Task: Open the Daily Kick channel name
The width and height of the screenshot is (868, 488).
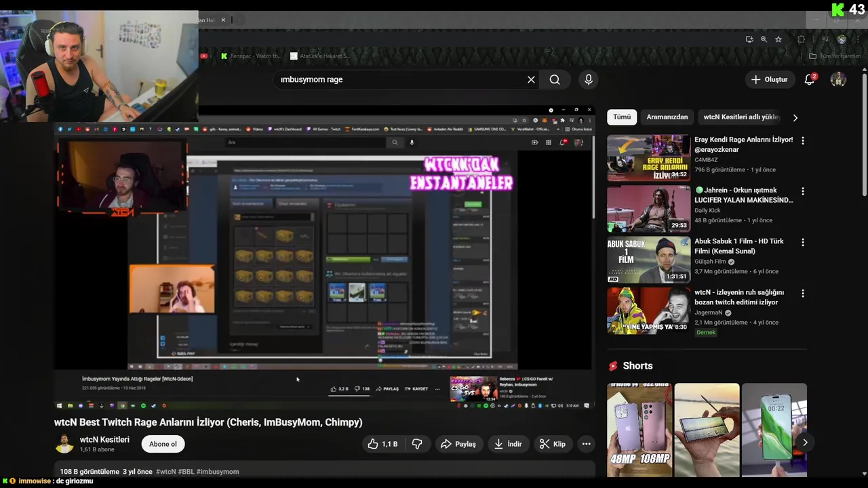Action: (x=709, y=211)
